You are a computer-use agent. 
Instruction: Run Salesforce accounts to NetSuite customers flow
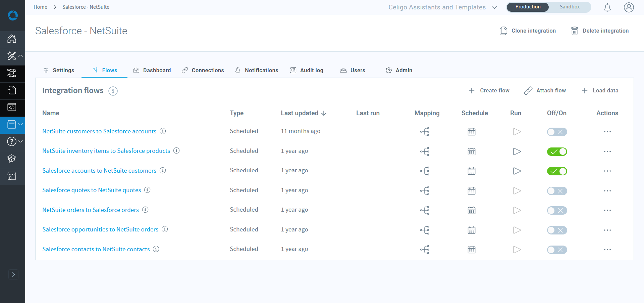tap(517, 171)
